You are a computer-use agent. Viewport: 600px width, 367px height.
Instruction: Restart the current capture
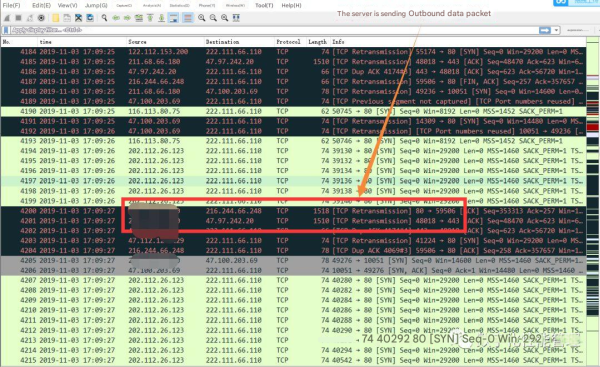(x=29, y=18)
